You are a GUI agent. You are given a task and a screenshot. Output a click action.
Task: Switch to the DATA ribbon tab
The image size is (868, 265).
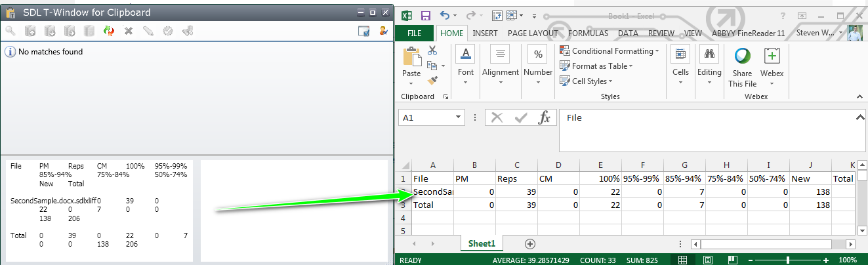[x=628, y=33]
